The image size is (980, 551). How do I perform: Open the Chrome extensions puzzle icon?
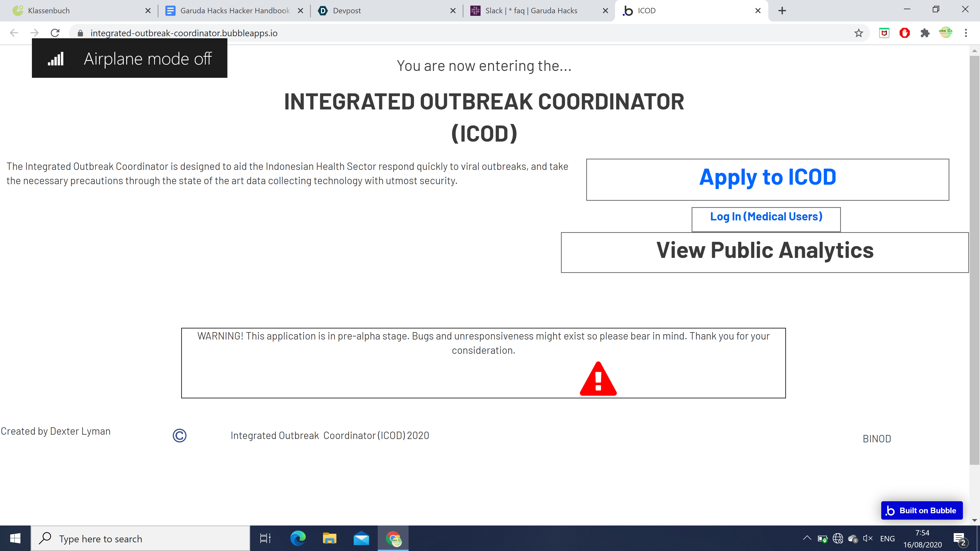(925, 33)
